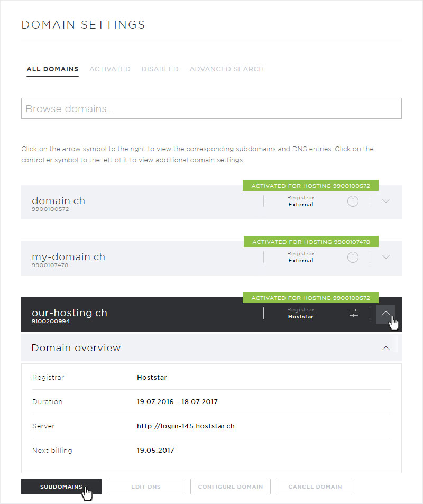The image size is (423, 504).
Task: Select the my-domain.ch domain name
Action: pyautogui.click(x=68, y=257)
